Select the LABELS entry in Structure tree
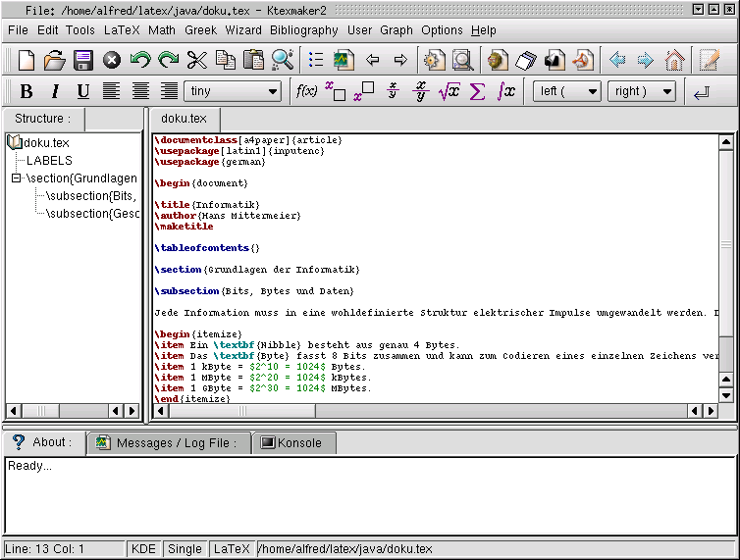 click(x=49, y=161)
